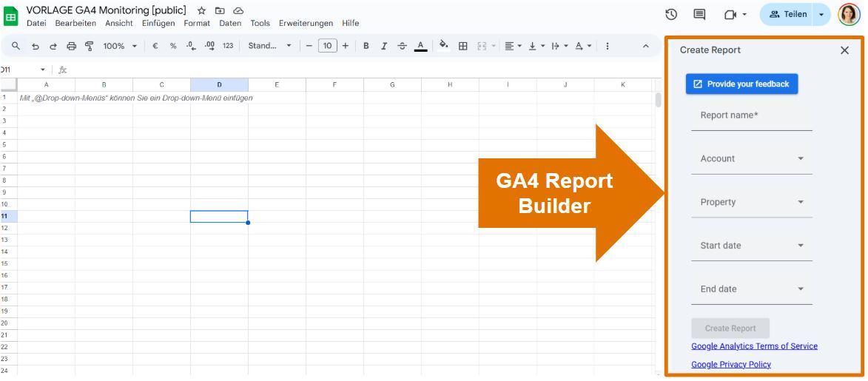The height and width of the screenshot is (381, 868).
Task: Open the Daten menu
Action: 230,23
